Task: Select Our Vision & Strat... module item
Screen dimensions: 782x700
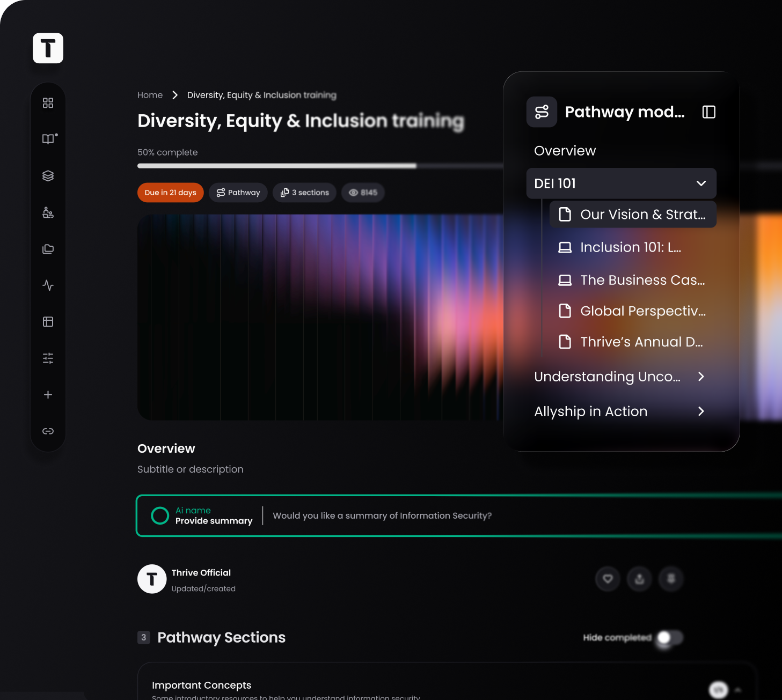Action: (633, 215)
